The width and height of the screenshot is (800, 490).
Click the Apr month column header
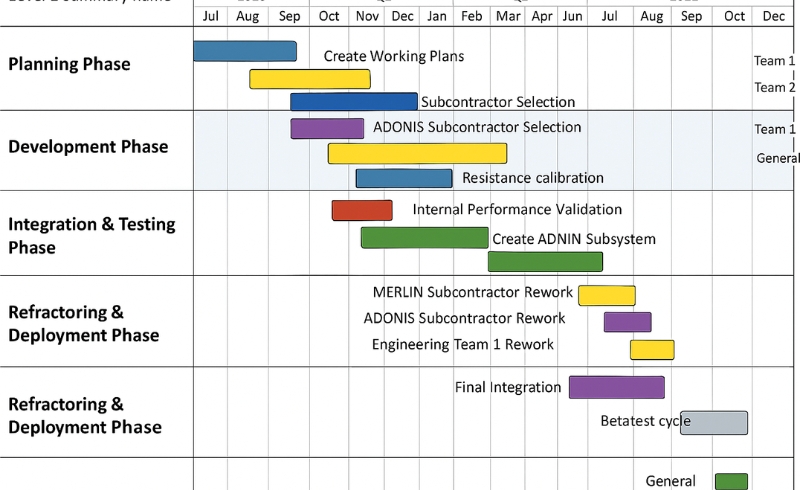[x=542, y=16]
